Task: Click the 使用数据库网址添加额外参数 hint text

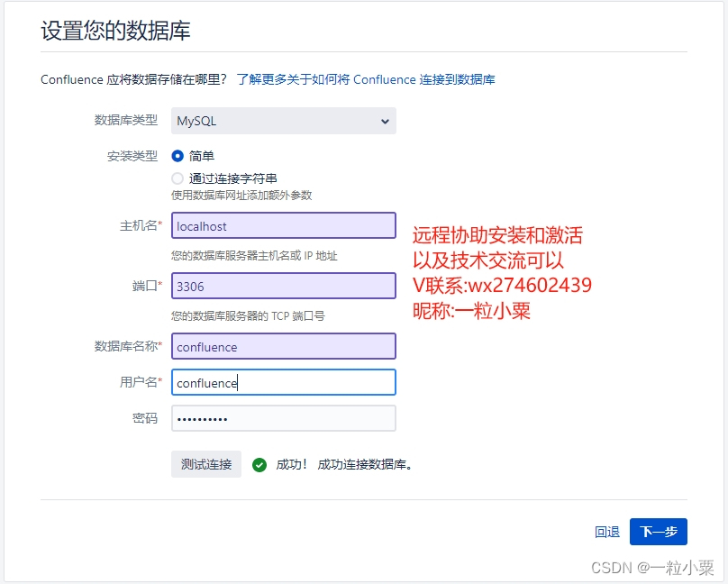Action: tap(241, 196)
